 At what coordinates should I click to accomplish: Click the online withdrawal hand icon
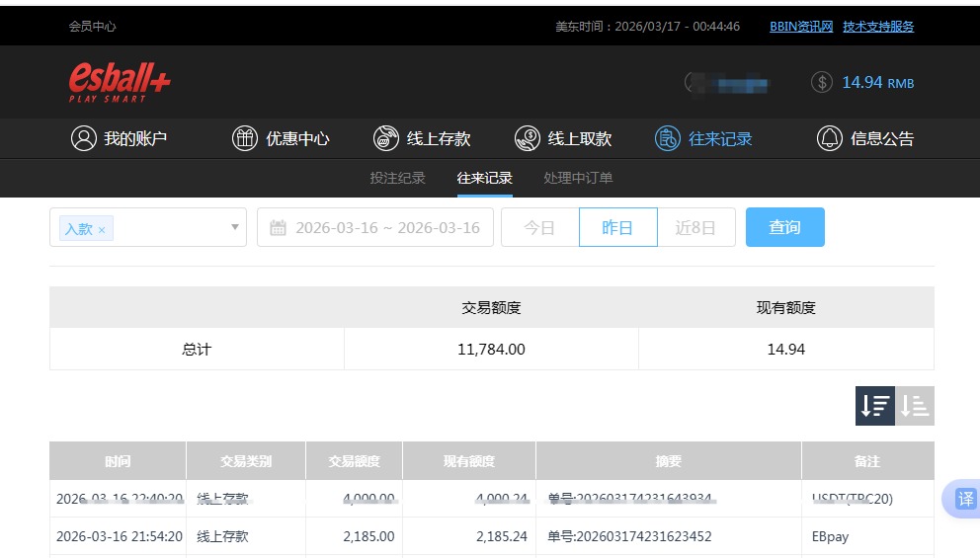click(527, 138)
